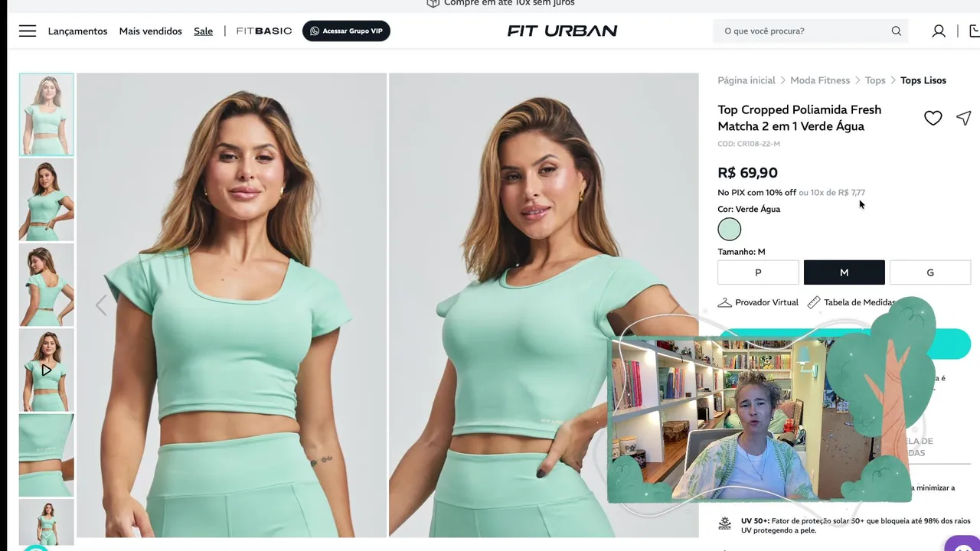
Task: Select size M
Action: (x=844, y=272)
